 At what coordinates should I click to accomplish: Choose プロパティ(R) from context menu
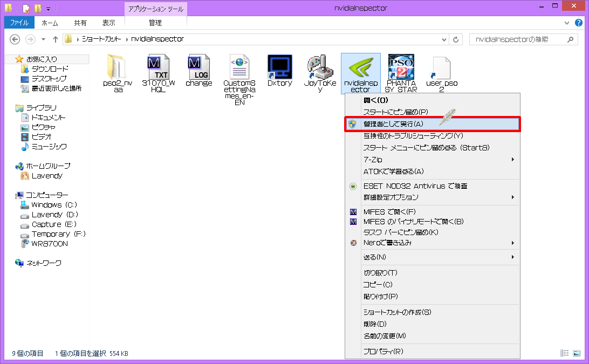click(x=433, y=351)
